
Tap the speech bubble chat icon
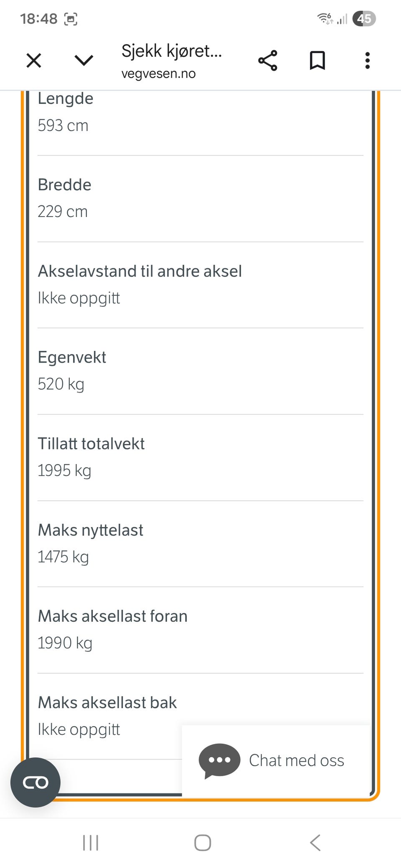point(219,760)
